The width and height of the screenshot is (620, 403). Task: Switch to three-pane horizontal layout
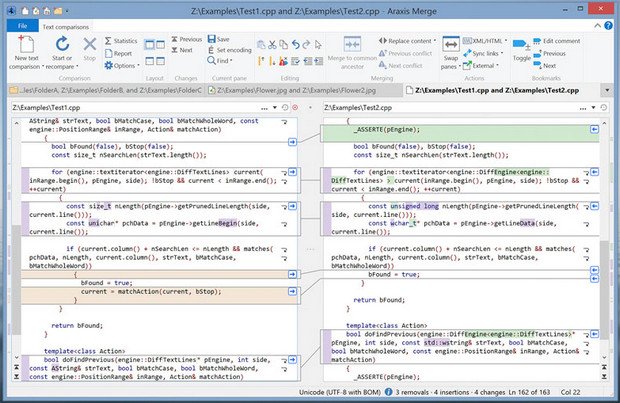161,61
